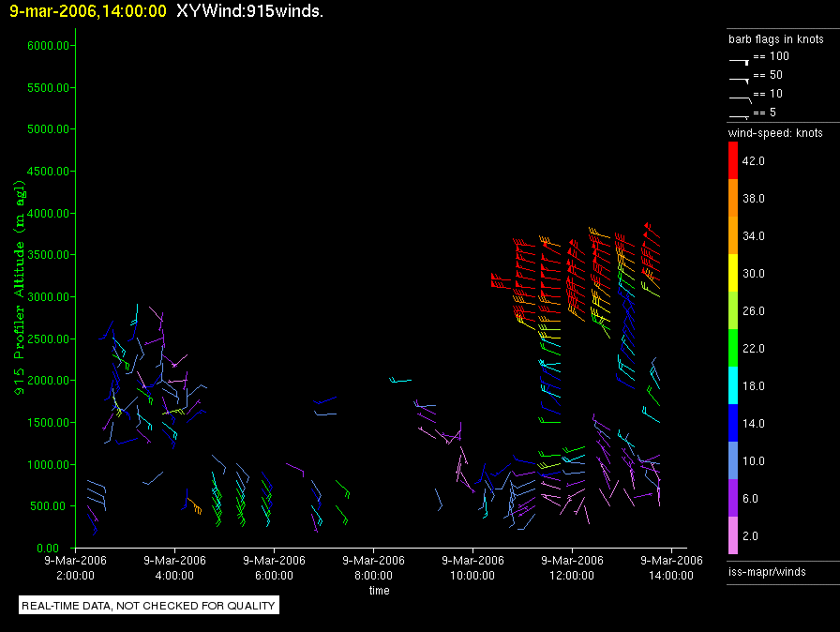840x632 pixels.
Task: Click the 5000.00 altitude tick label
Action: 49,129
